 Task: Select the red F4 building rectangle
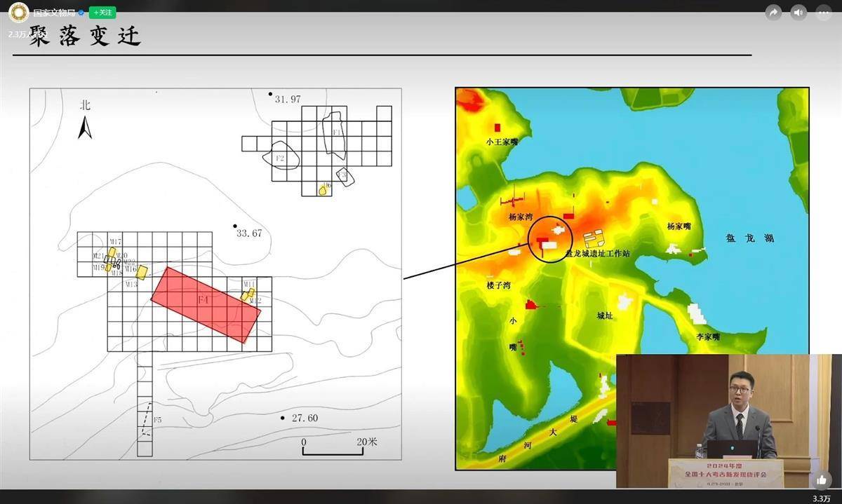[206, 304]
